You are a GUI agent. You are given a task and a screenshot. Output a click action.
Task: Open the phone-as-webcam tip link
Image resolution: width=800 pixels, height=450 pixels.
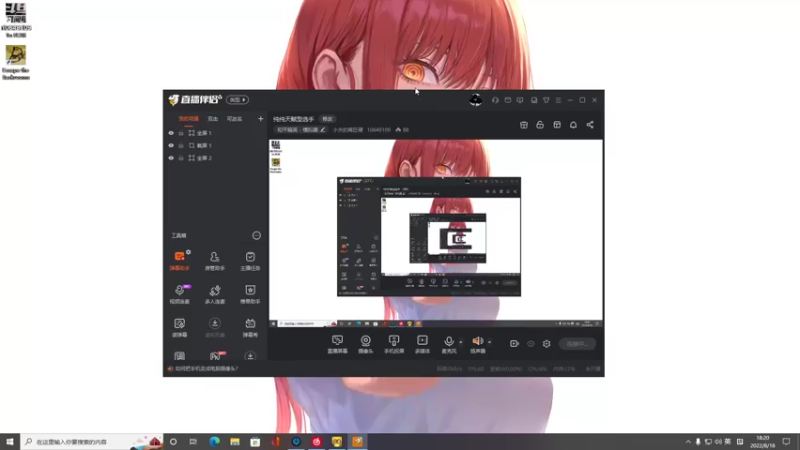click(x=206, y=368)
